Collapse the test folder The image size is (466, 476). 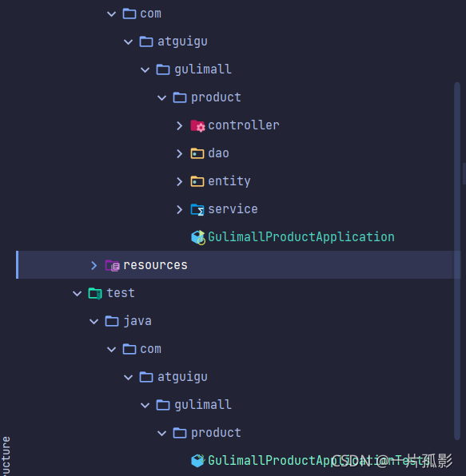coord(78,294)
